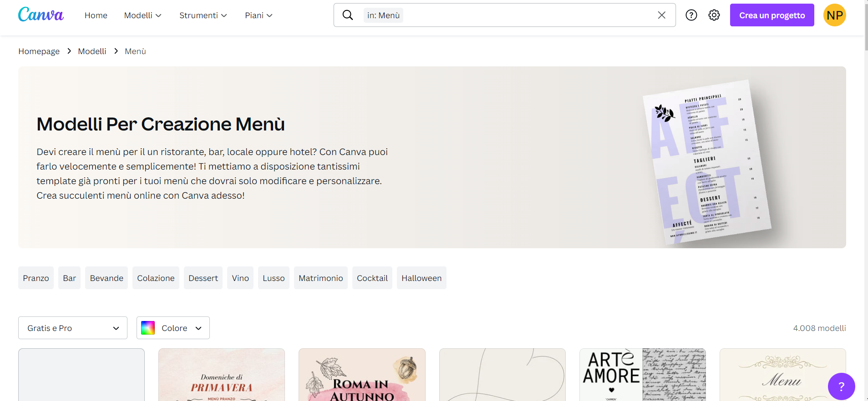Click Crea un progetto button

[x=772, y=15]
